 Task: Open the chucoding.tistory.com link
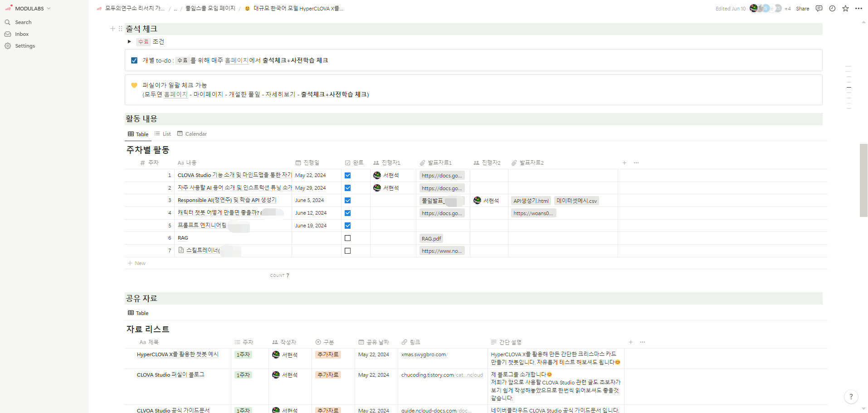point(442,375)
